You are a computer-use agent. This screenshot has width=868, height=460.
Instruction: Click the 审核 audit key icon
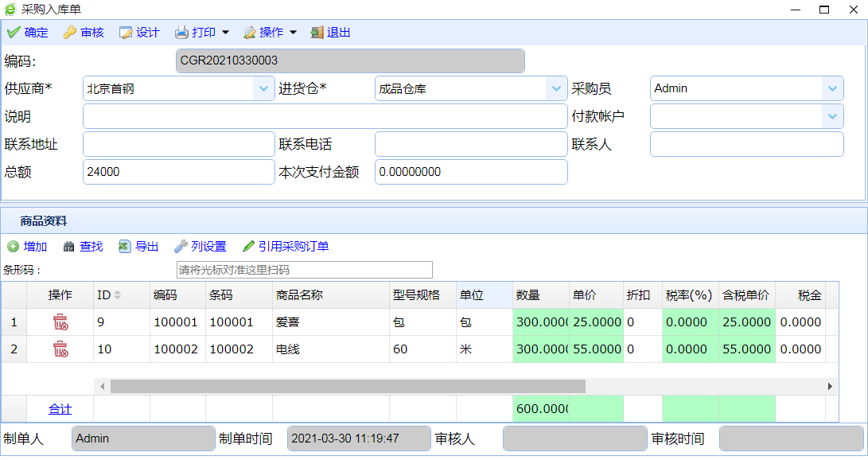click(x=70, y=33)
